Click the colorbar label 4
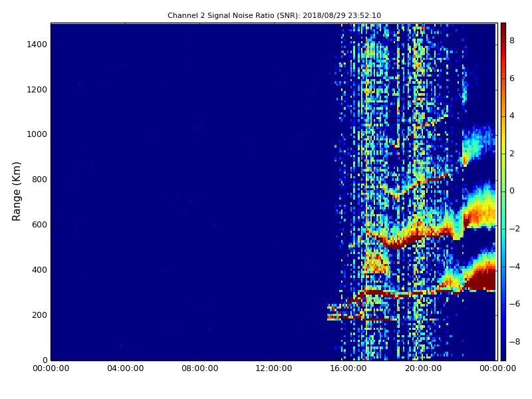Image resolution: width=532 pixels, height=399 pixels. coord(512,116)
